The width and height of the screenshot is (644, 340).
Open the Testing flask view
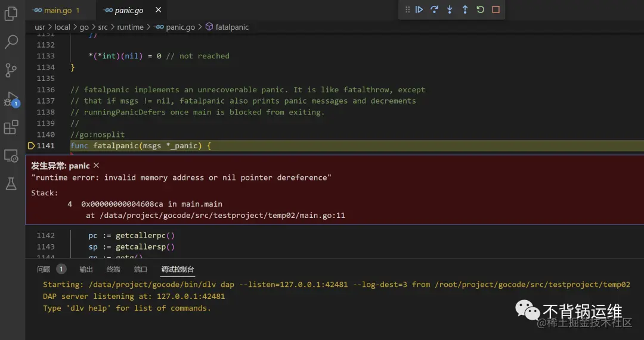click(11, 184)
